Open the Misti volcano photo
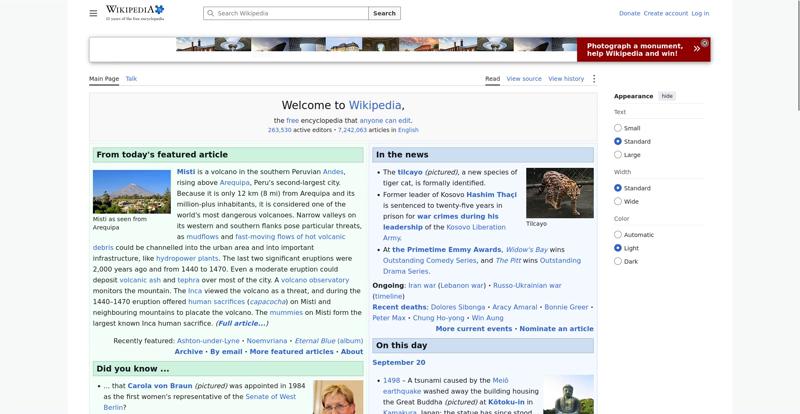The image size is (800, 414). coord(132,191)
